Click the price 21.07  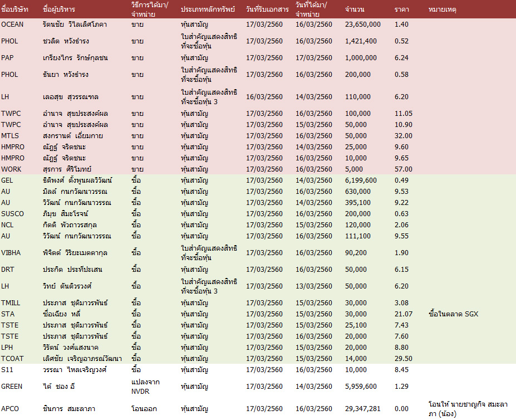point(404,314)
